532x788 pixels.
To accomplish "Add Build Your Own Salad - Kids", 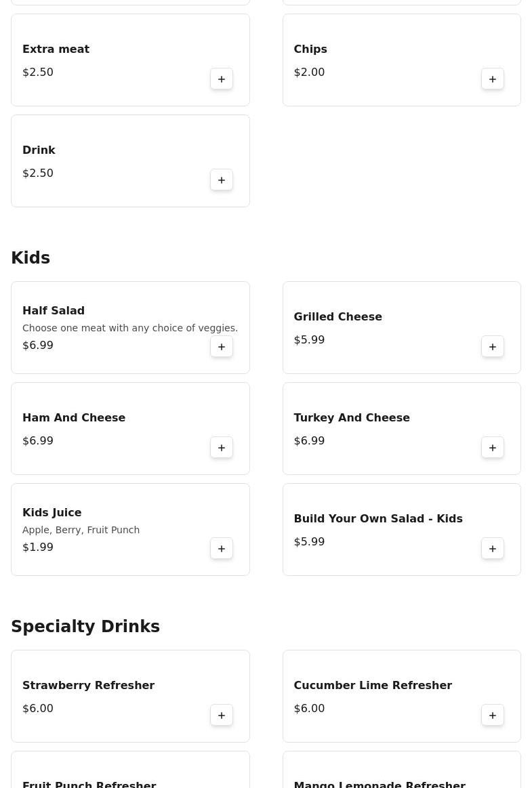I will pyautogui.click(x=493, y=549).
